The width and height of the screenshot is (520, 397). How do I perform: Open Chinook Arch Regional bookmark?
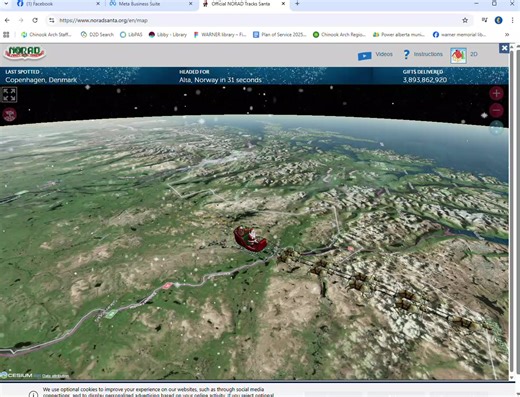pyautogui.click(x=339, y=35)
